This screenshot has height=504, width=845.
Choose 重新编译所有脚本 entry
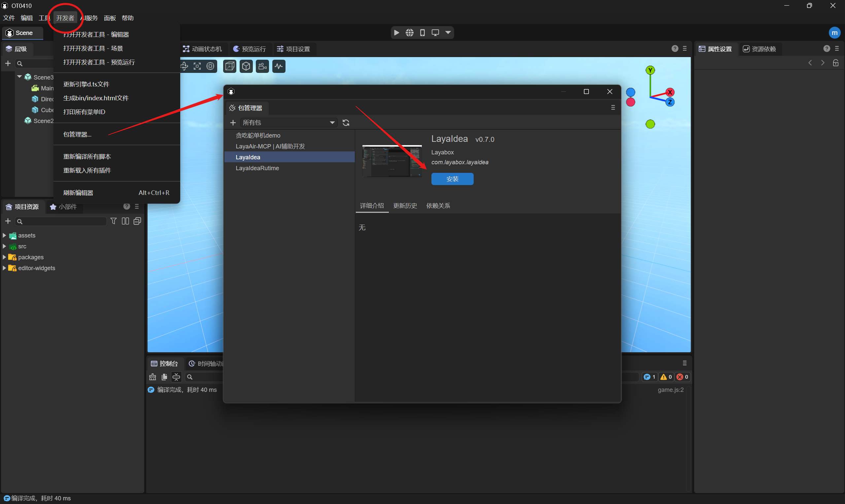coord(117,157)
